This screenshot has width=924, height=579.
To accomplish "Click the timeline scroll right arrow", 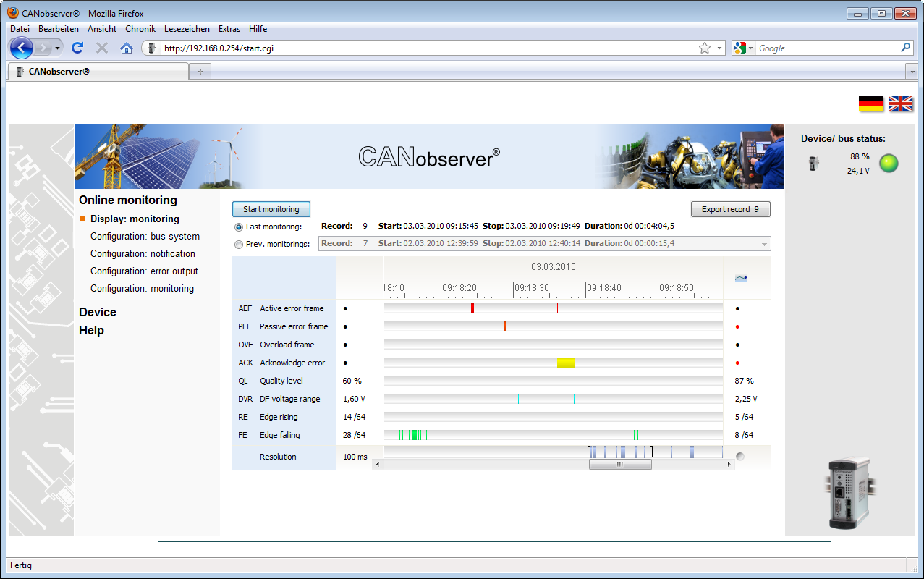I will point(729,465).
